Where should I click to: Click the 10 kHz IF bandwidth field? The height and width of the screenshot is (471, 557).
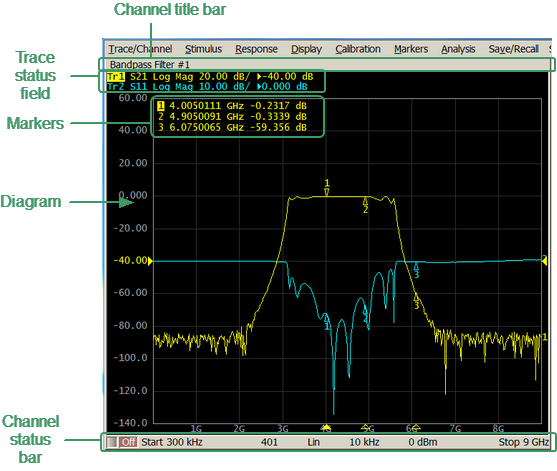[364, 442]
